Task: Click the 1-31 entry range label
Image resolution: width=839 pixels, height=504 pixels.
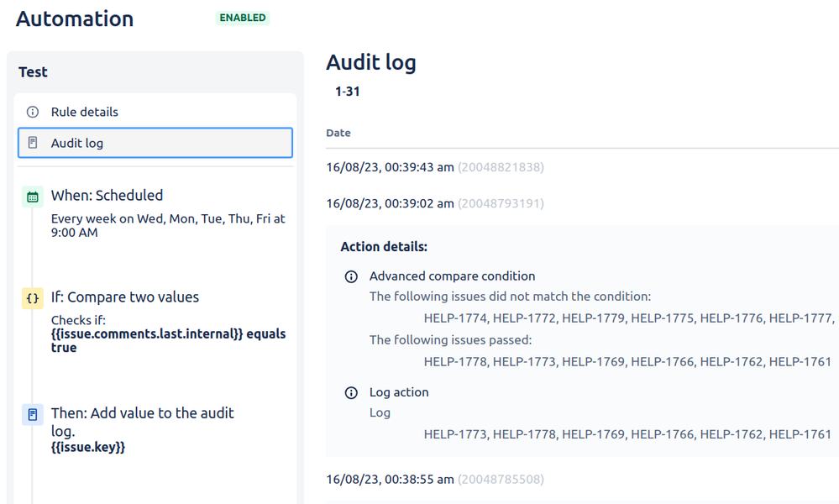Action: pos(348,91)
